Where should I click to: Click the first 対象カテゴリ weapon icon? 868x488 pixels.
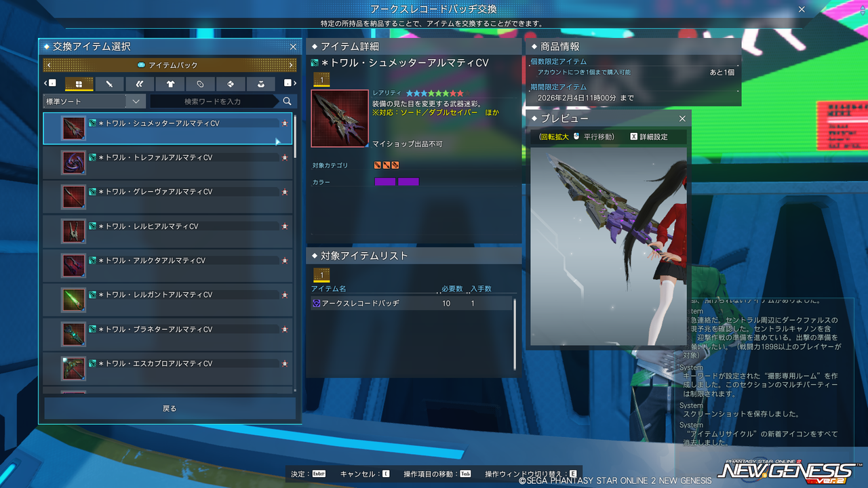point(378,165)
